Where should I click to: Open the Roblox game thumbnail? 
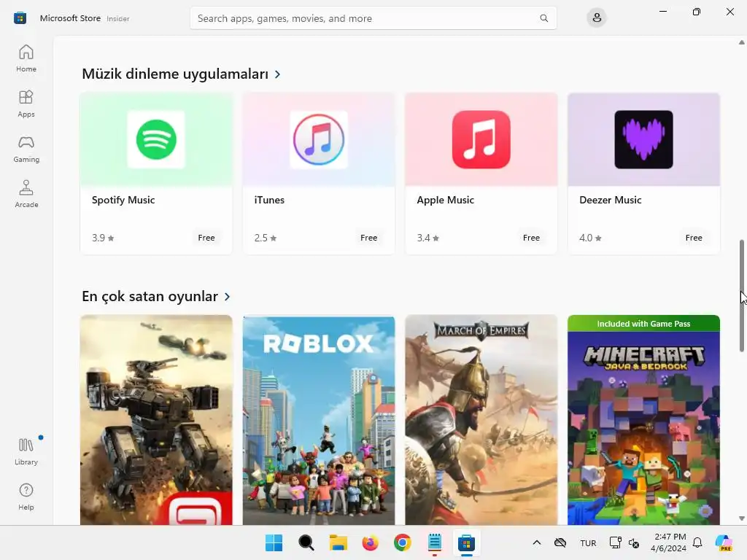click(x=319, y=420)
